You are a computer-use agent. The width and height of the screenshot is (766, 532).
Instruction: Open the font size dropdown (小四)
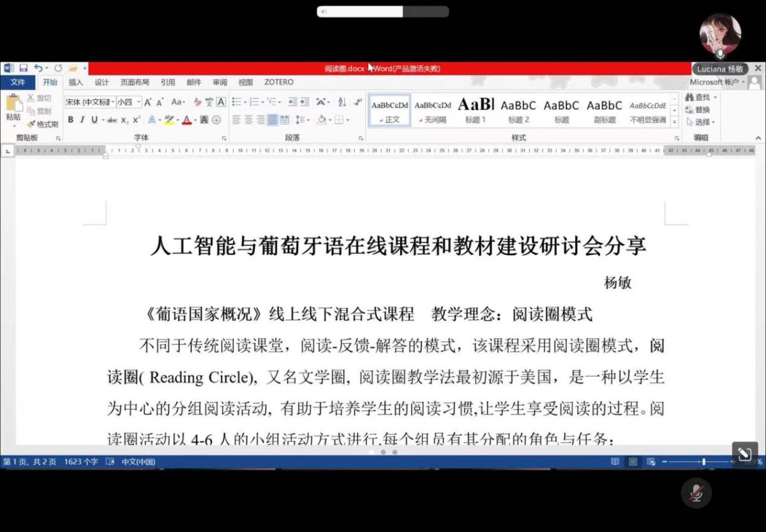[128, 102]
